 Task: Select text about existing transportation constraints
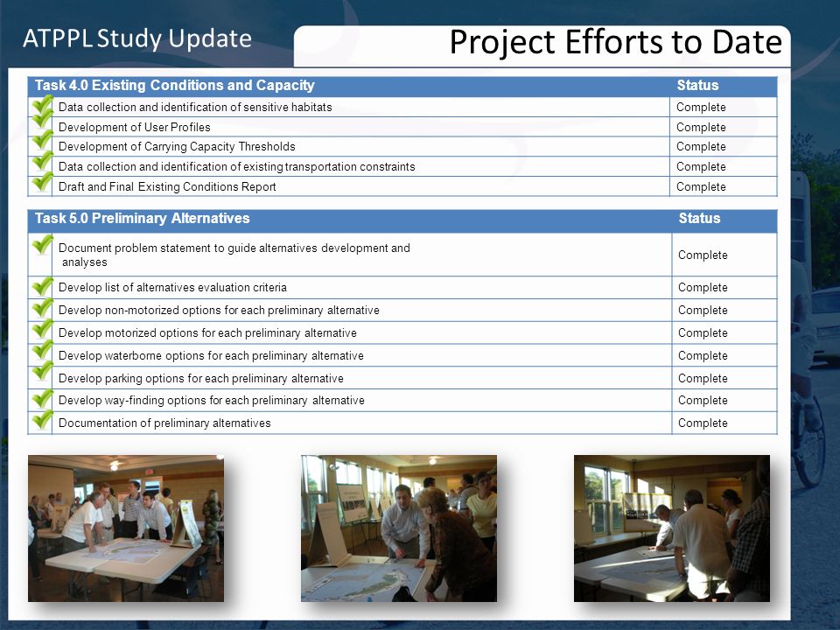pos(237,166)
